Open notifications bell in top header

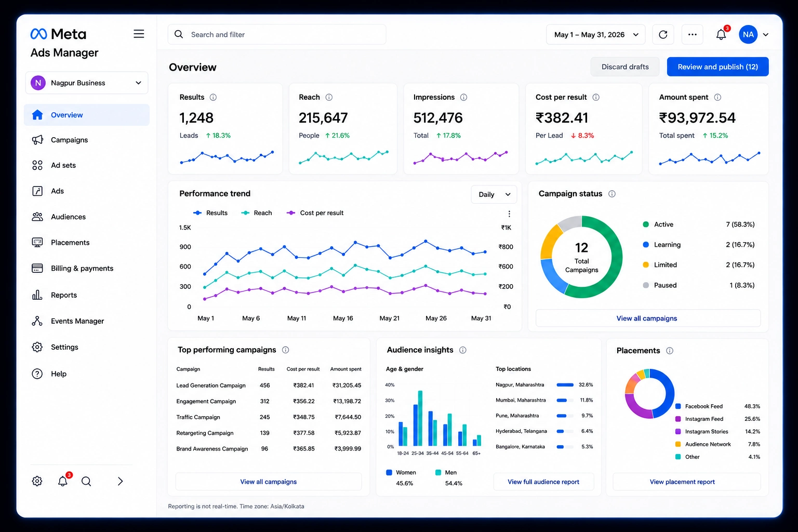click(721, 34)
